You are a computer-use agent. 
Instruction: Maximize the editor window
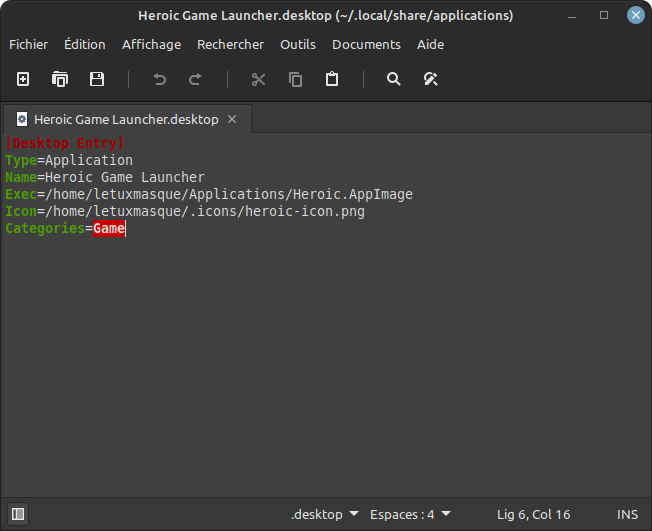click(x=604, y=15)
